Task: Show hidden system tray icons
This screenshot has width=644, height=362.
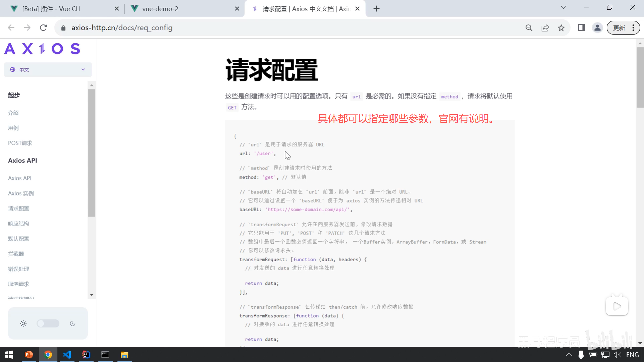Action: click(x=569, y=355)
